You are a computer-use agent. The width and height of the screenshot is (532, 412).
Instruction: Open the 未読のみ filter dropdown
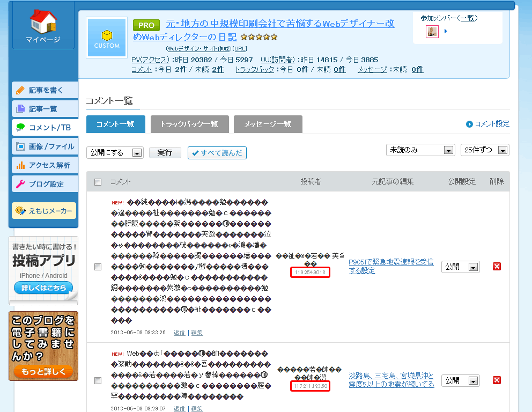[x=420, y=150]
